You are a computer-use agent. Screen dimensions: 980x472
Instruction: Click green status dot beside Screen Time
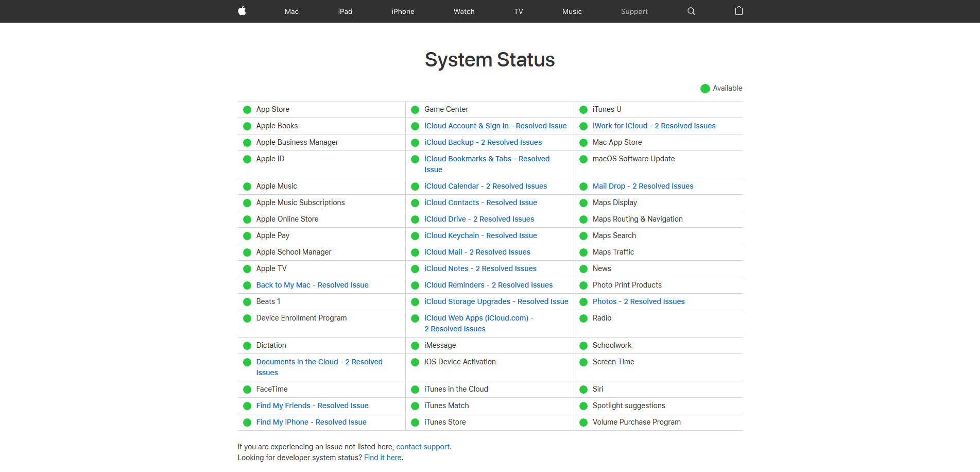click(583, 362)
